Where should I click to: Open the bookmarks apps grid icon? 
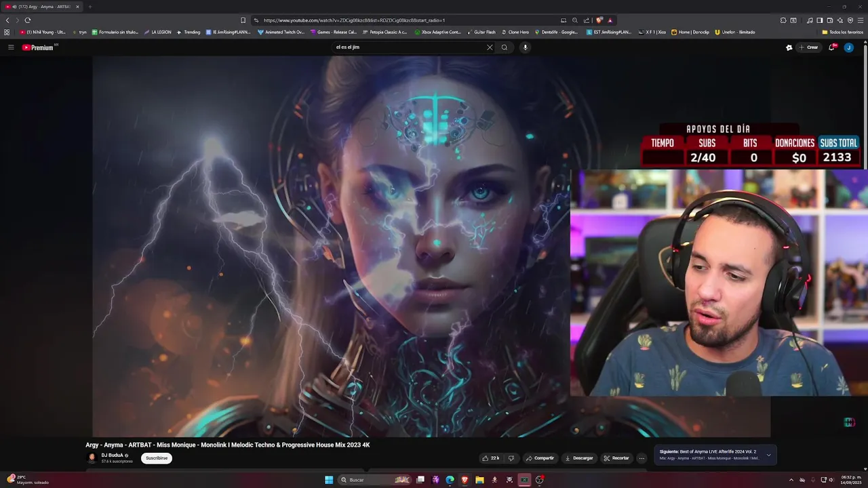tap(7, 32)
